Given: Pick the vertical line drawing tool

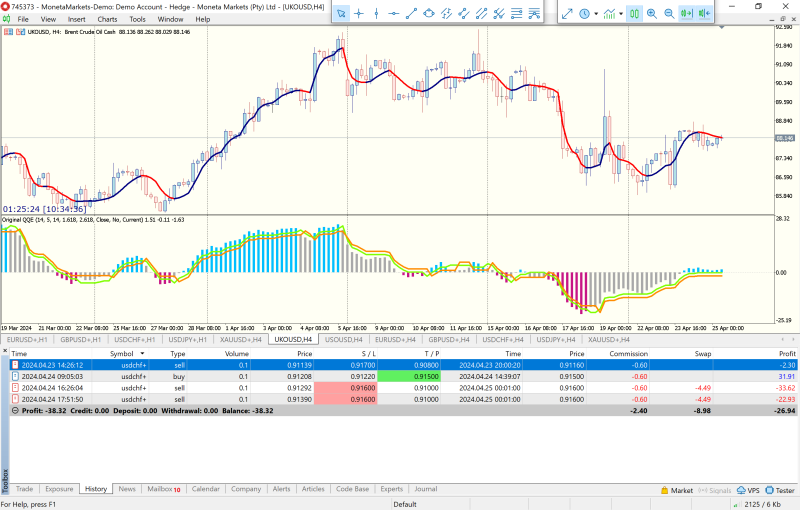Looking at the screenshot, I should click(376, 13).
